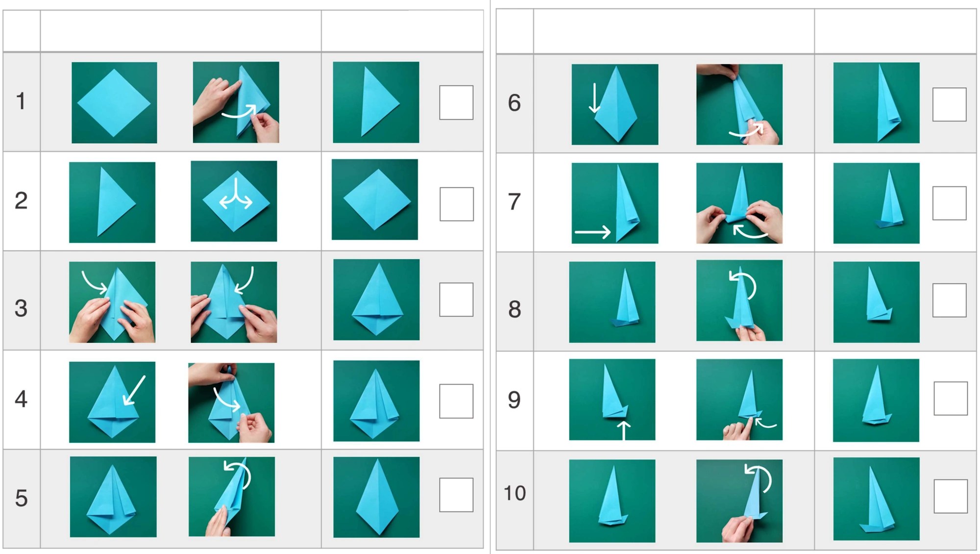Viewport: 980px width, 554px height.
Task: Tick the checkbox next to step 5
Action: pyautogui.click(x=456, y=495)
